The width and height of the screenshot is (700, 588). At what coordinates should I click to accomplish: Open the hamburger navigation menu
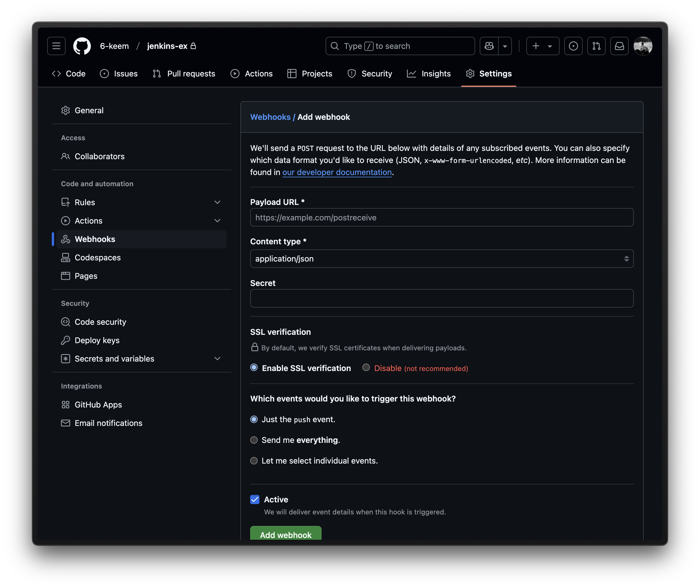(56, 46)
